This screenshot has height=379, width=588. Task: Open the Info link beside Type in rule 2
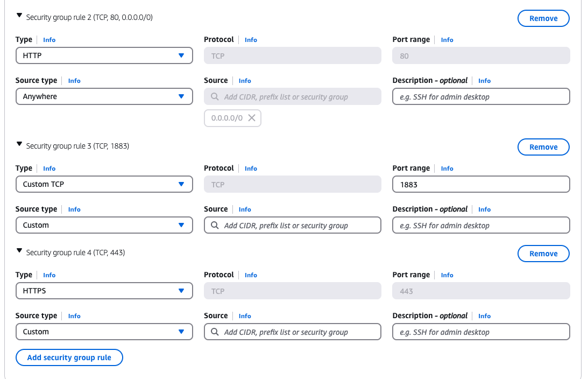pos(49,39)
